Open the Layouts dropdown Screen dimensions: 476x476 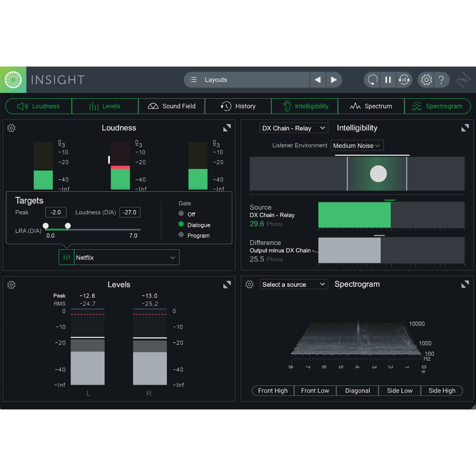click(247, 80)
